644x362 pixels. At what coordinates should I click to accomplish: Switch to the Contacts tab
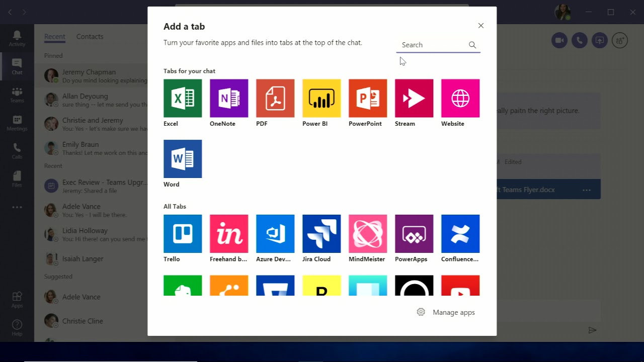point(90,36)
